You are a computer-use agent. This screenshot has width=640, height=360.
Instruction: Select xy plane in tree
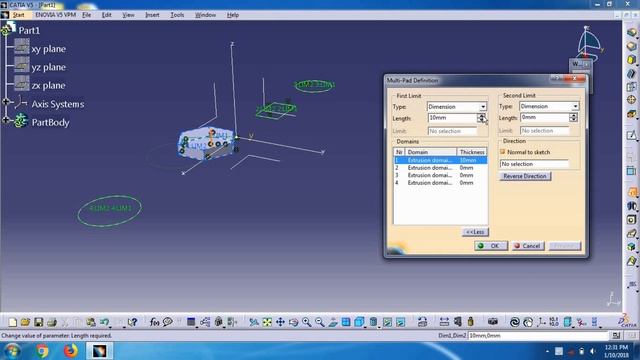coord(48,49)
